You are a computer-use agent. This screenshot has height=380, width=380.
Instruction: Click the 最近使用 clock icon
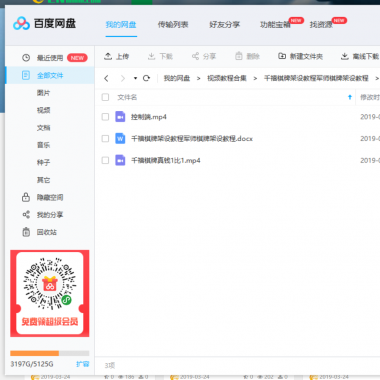[x=26, y=58]
